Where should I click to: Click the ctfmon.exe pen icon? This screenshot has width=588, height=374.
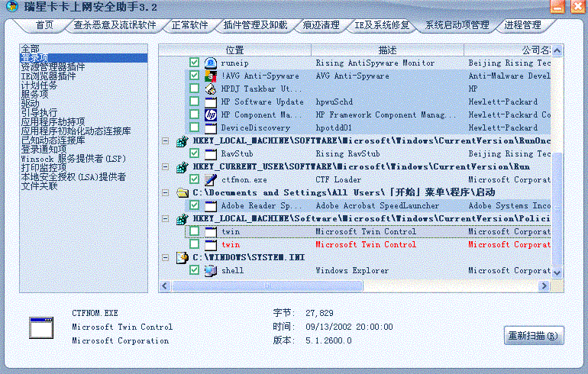(x=210, y=179)
